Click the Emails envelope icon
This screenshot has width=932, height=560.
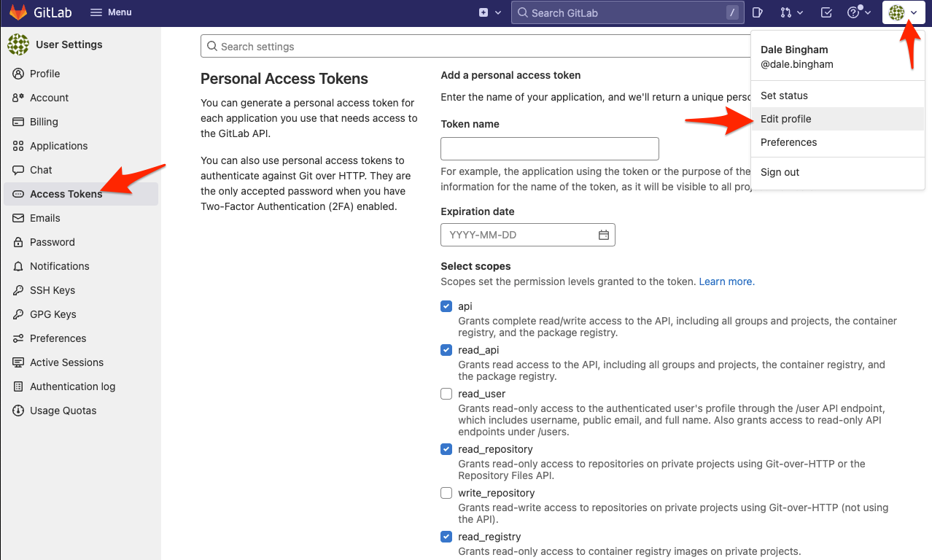pyautogui.click(x=18, y=218)
